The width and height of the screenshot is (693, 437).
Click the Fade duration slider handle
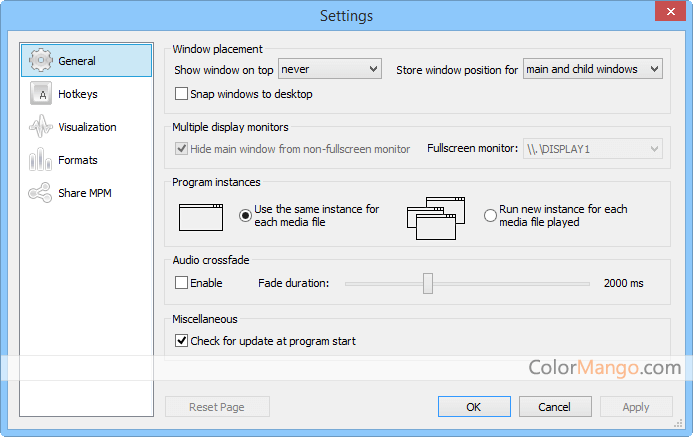428,283
